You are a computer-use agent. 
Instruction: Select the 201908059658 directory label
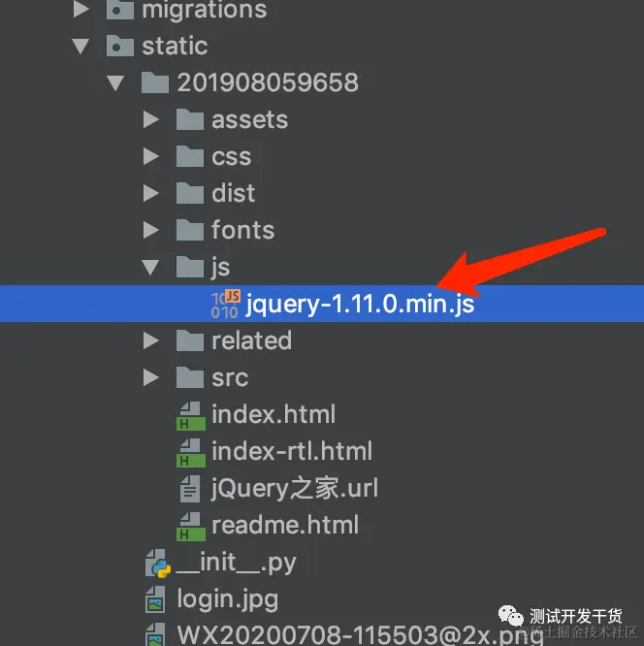268,82
